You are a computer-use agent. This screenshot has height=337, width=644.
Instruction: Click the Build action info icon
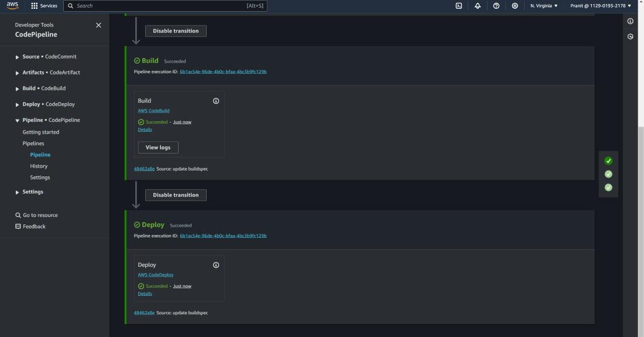click(x=216, y=101)
